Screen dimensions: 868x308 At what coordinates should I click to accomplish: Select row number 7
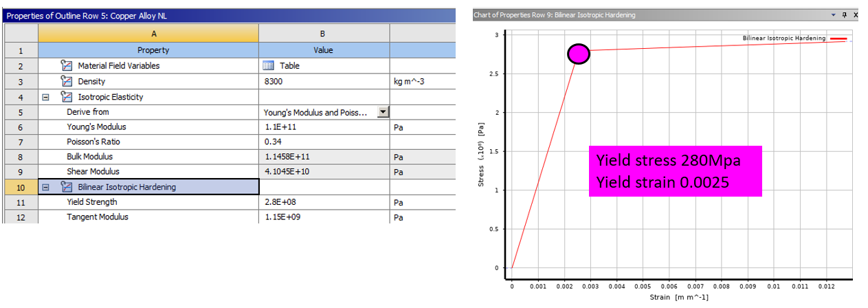[21, 142]
